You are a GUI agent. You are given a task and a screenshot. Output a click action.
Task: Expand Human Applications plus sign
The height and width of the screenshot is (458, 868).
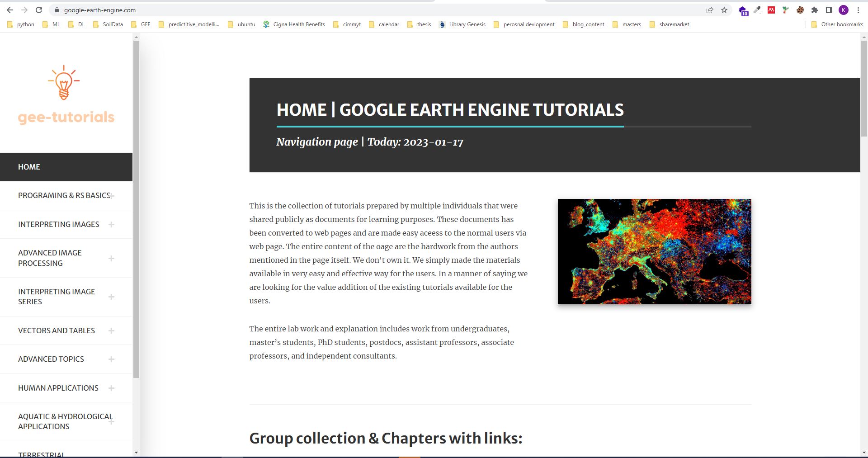tap(112, 388)
